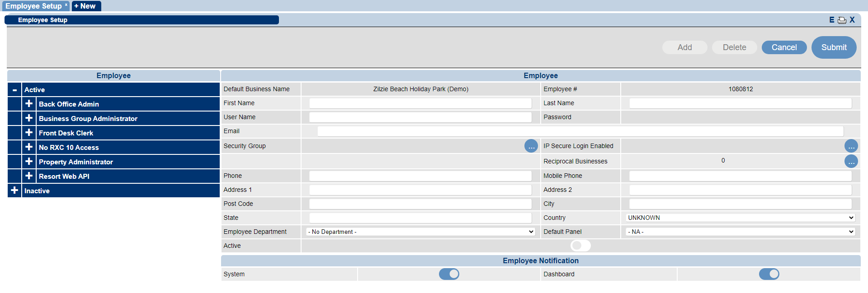This screenshot has height=293, width=868.
Task: Focus the State input field
Action: coord(420,218)
